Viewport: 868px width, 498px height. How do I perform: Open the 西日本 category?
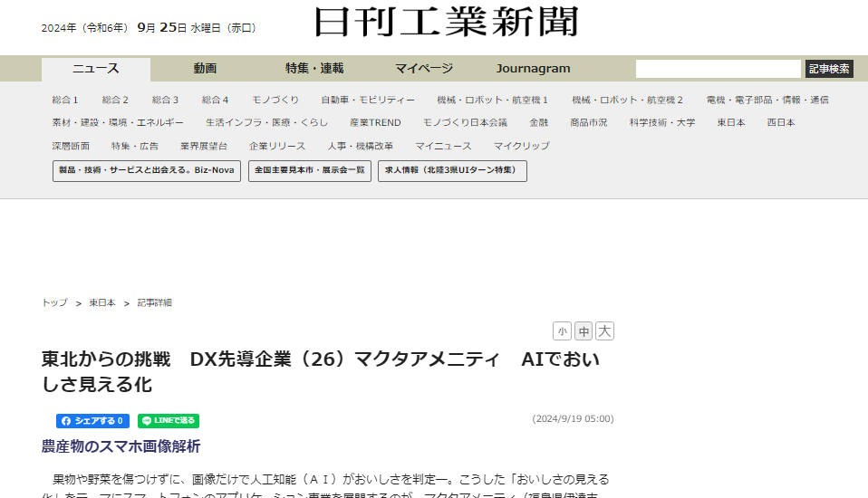tap(781, 123)
